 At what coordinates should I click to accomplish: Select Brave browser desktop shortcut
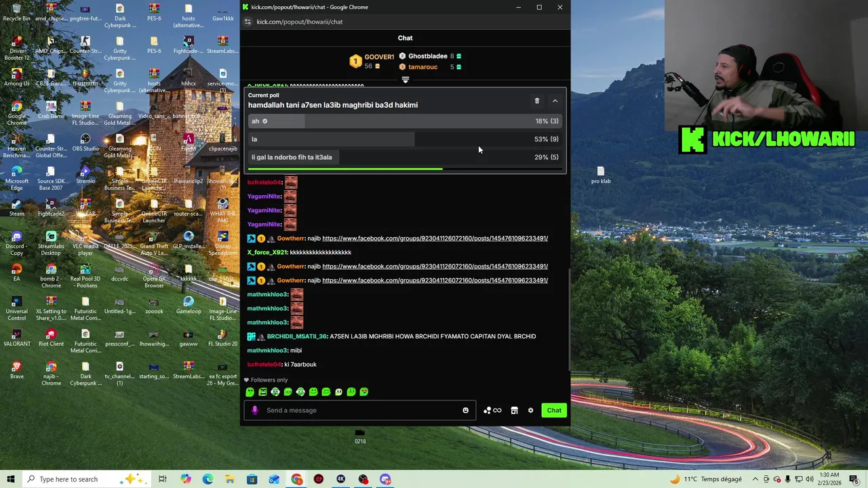pyautogui.click(x=16, y=370)
